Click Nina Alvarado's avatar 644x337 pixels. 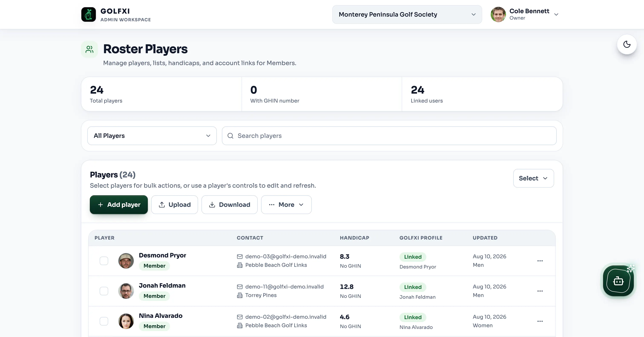[x=126, y=321]
